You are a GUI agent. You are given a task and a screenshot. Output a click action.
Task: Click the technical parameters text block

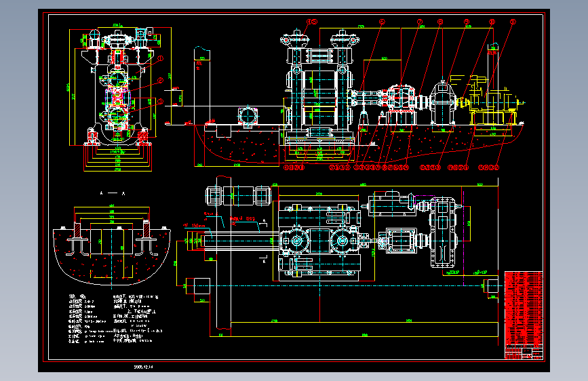point(115,319)
